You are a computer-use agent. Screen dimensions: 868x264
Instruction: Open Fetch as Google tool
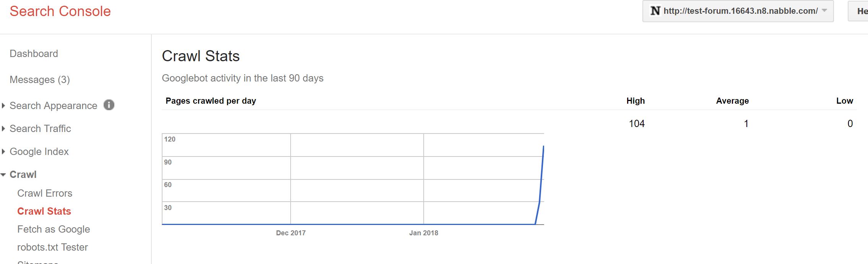[x=54, y=229]
